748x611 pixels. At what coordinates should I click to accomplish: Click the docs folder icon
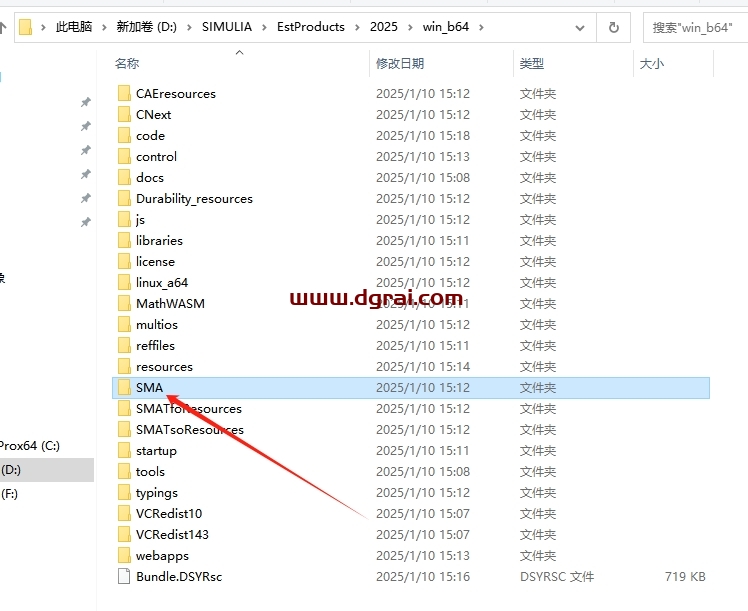tap(124, 177)
